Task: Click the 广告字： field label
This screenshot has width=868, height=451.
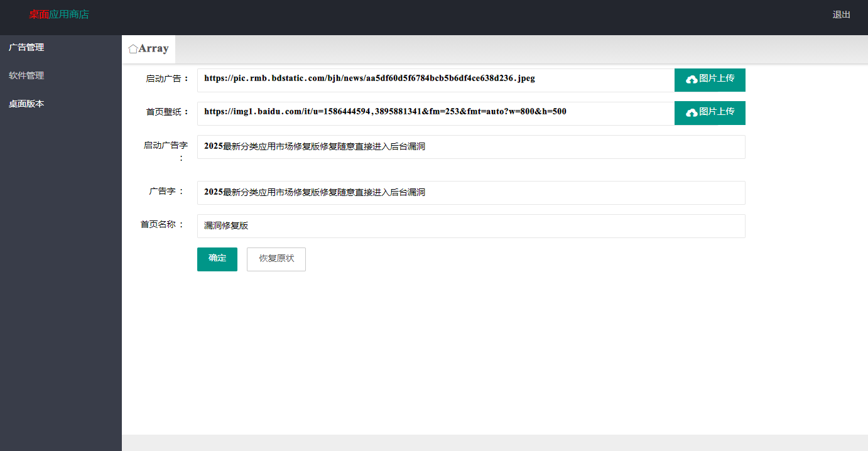Action: point(167,191)
